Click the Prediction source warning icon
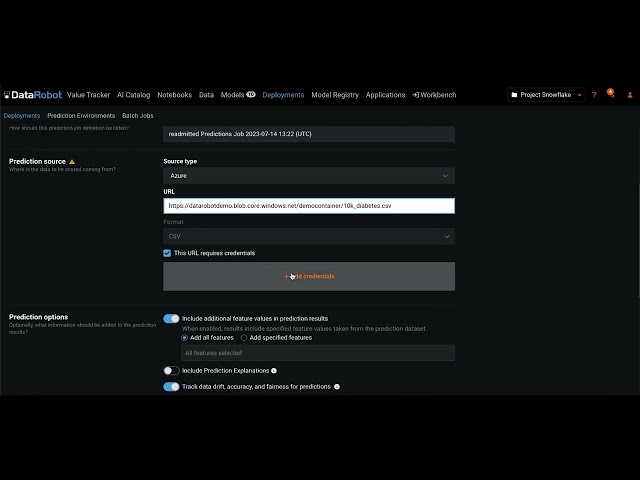This screenshot has height=480, width=640. [x=72, y=161]
